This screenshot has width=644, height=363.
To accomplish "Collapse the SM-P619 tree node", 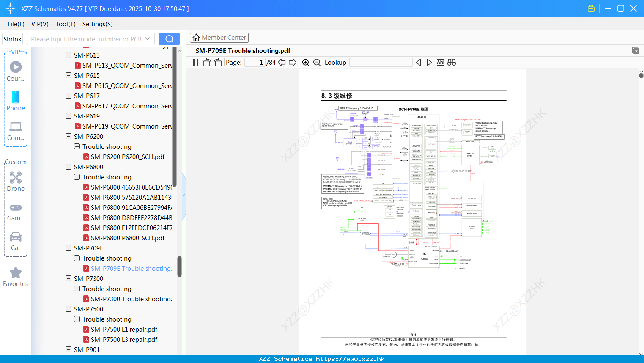I will (x=69, y=116).
